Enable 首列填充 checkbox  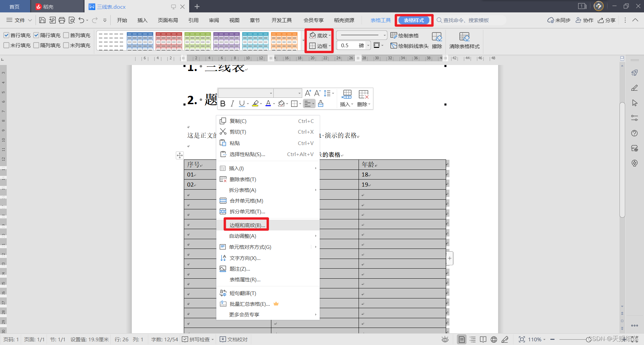pyautogui.click(x=66, y=35)
